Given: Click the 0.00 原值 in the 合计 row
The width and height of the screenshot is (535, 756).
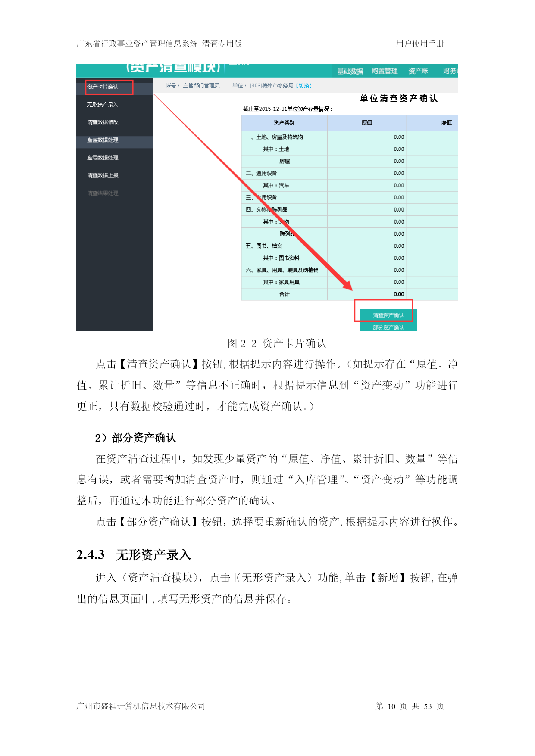Looking at the screenshot, I should 399,294.
